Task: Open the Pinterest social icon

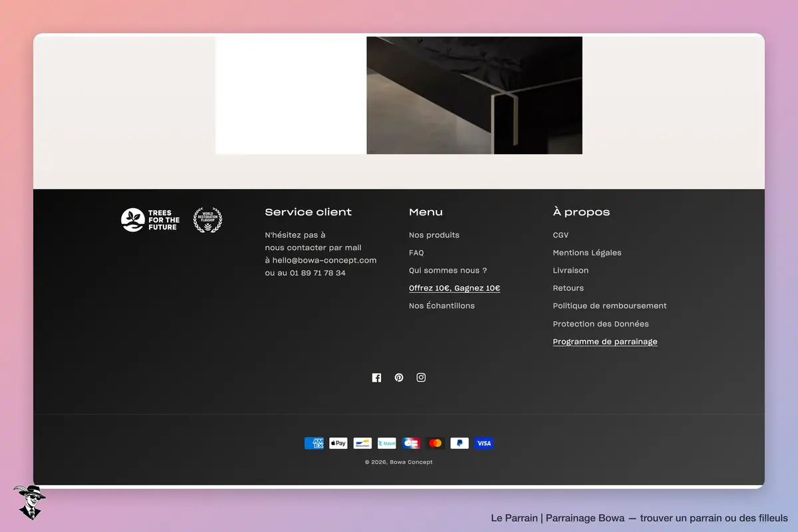Action: point(399,378)
